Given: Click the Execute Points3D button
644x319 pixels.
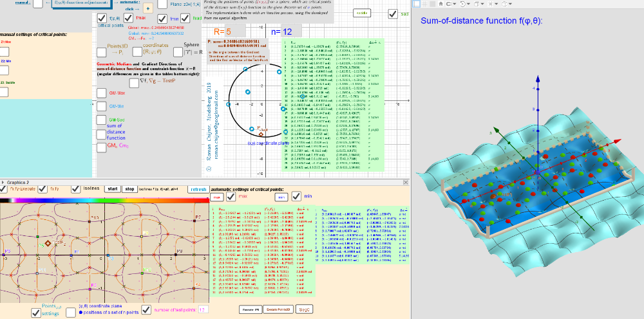Looking at the screenshot, I should tap(278, 309).
